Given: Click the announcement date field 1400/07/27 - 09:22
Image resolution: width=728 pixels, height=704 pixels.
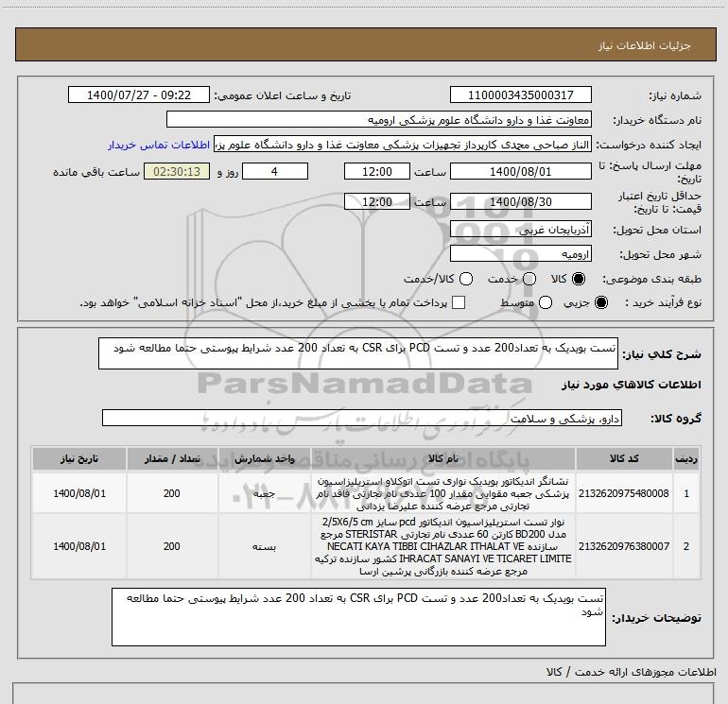Looking at the screenshot, I should click(x=139, y=94).
